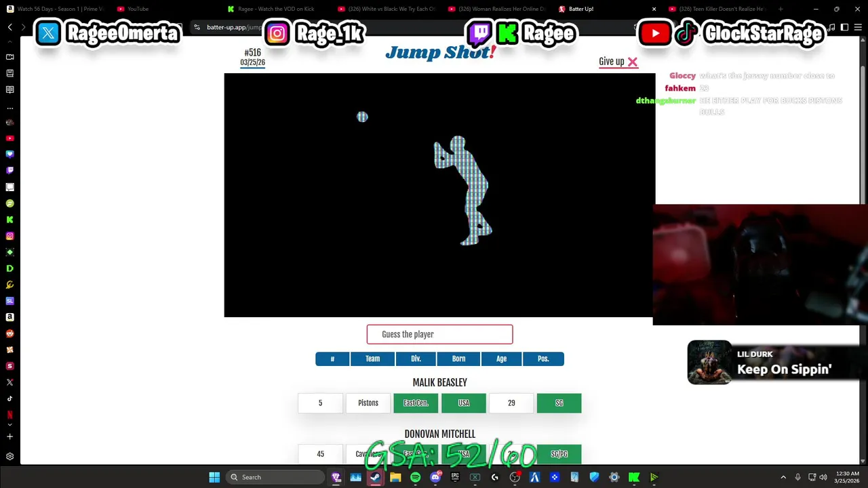Screen dimensions: 868x488
Task: Open the YouTube sidebar shortcut icon
Action: click(x=10, y=138)
